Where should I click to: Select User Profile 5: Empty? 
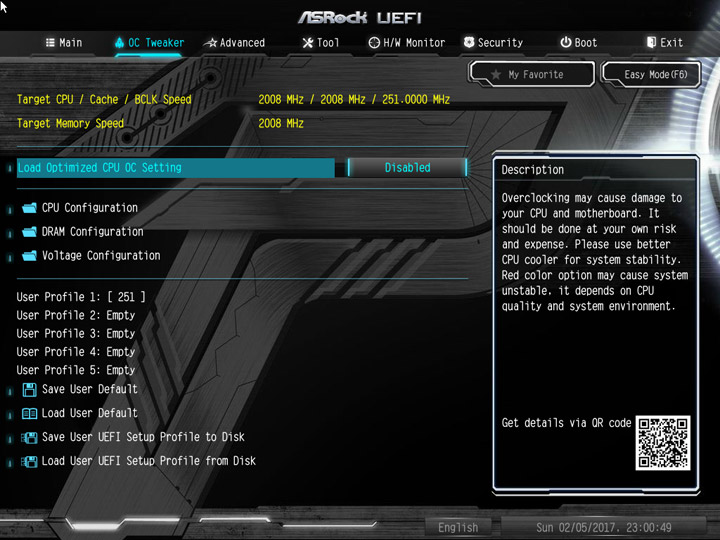click(x=76, y=370)
